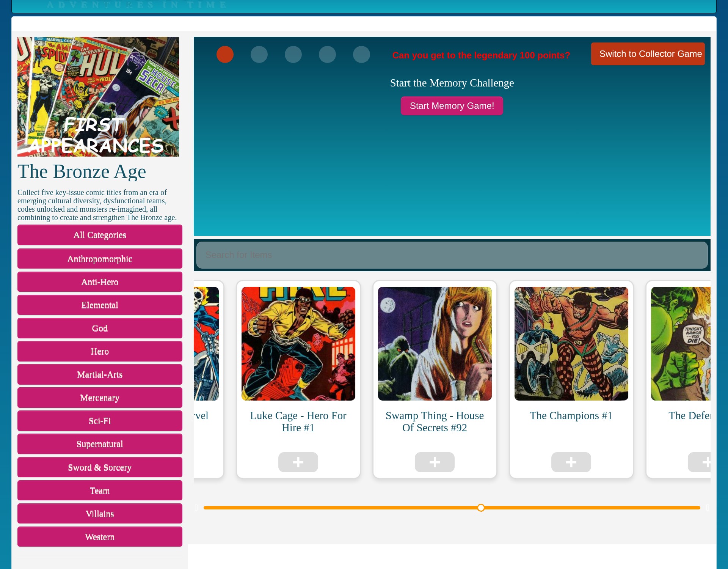Select the second grey progress dot
728x569 pixels.
coord(259,54)
